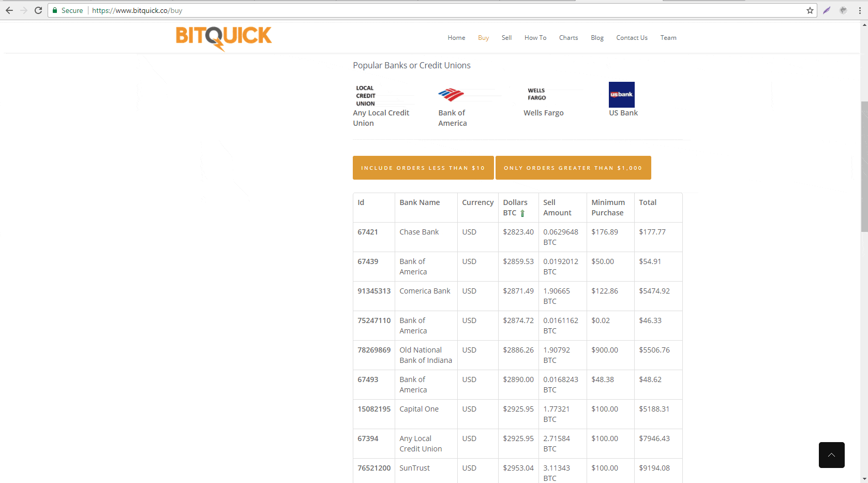Viewport: 868px width, 483px height.
Task: Click the browser back arrow
Action: click(9, 10)
